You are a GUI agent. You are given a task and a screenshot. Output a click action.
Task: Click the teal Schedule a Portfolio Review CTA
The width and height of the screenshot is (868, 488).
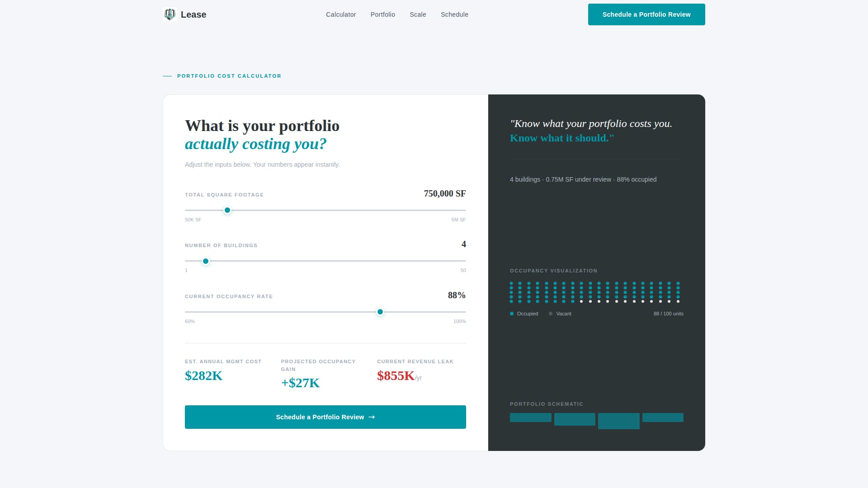tap(325, 417)
